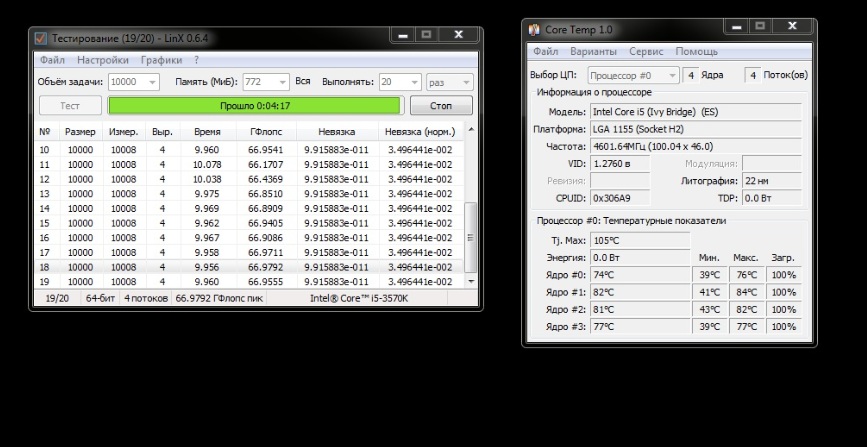Click the green Прошло 0:04:17 progress bar
The width and height of the screenshot is (867, 447).
pyautogui.click(x=254, y=106)
